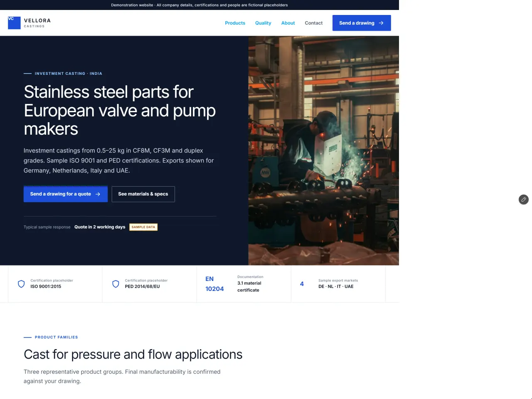Click the foundry welder hero photo
This screenshot has width=532, height=399.
point(324,150)
